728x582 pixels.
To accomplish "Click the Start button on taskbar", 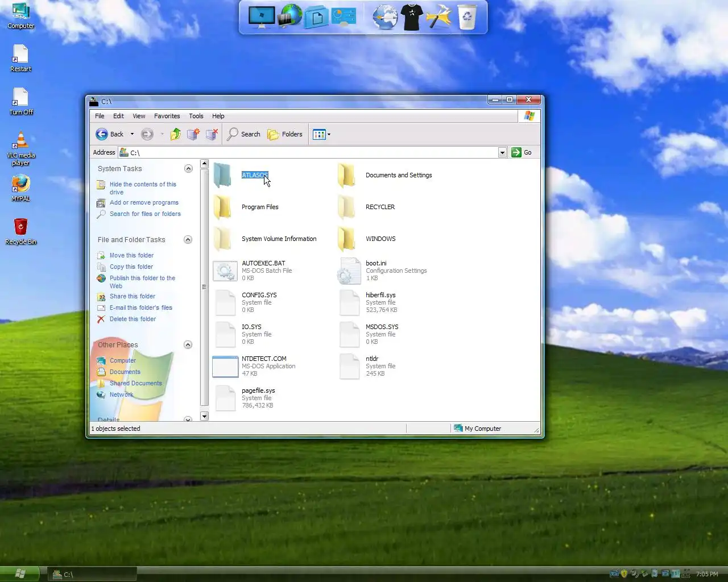I will (x=20, y=574).
